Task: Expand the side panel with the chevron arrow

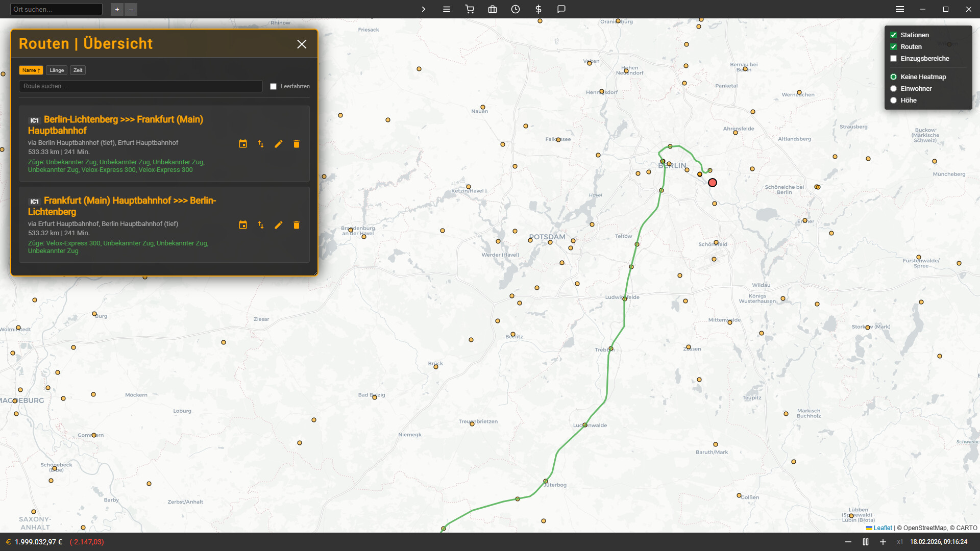Action: point(423,9)
